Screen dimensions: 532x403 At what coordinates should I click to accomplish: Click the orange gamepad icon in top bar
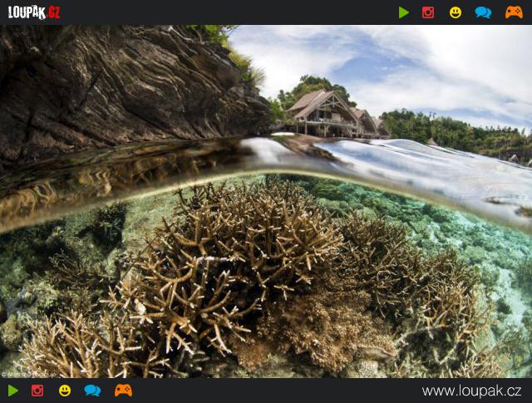pyautogui.click(x=514, y=12)
